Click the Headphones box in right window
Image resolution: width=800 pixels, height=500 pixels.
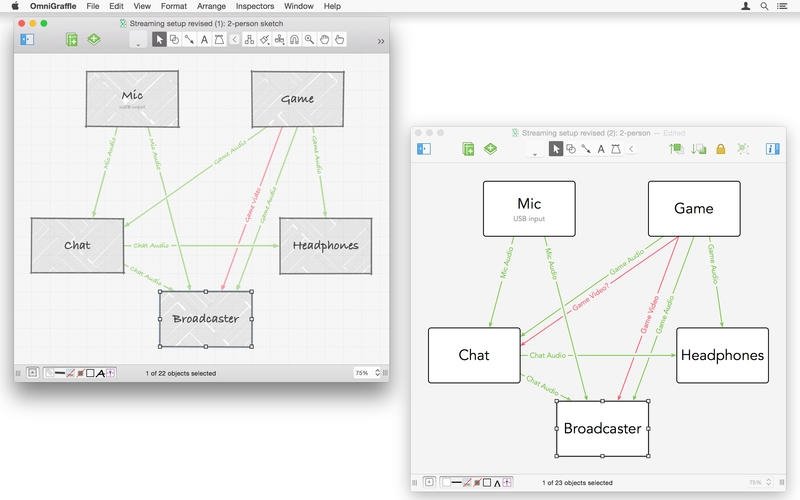click(722, 355)
